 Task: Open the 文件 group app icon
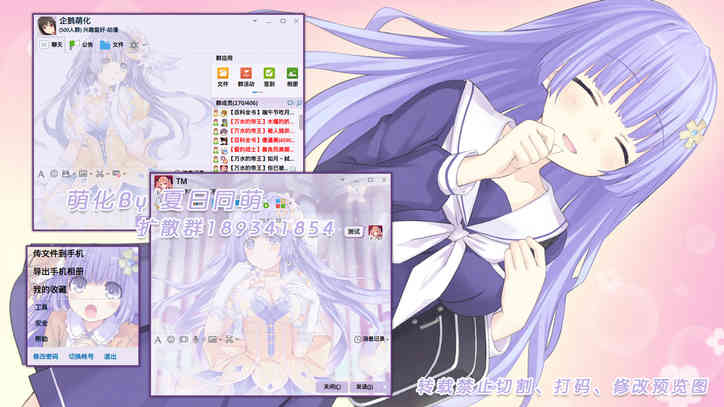222,75
